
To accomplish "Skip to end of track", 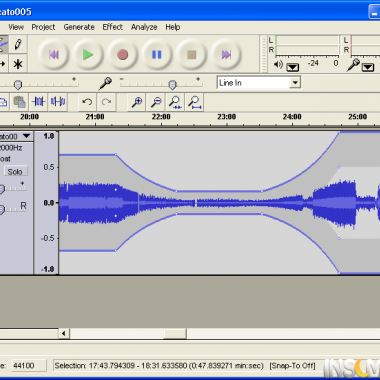I will coord(226,54).
